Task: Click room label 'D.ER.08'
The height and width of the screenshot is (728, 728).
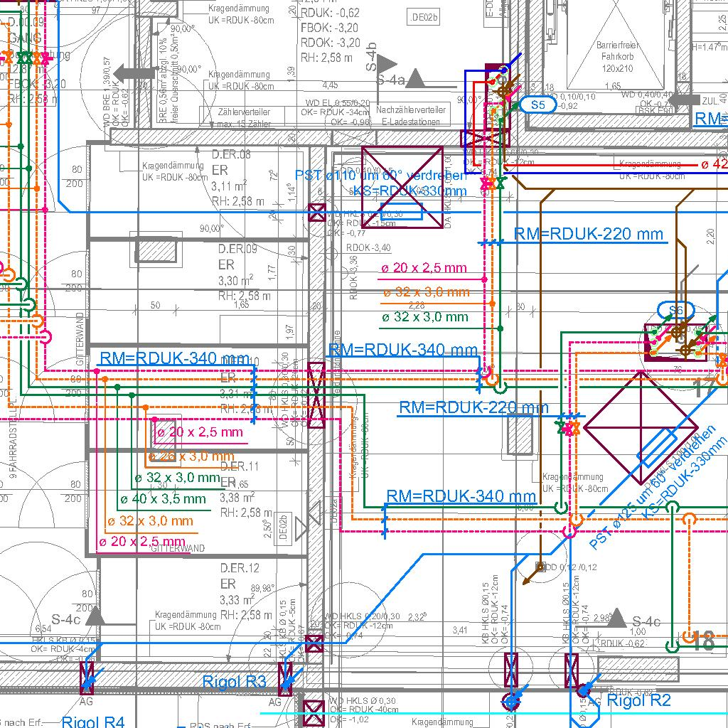Action: point(231,154)
